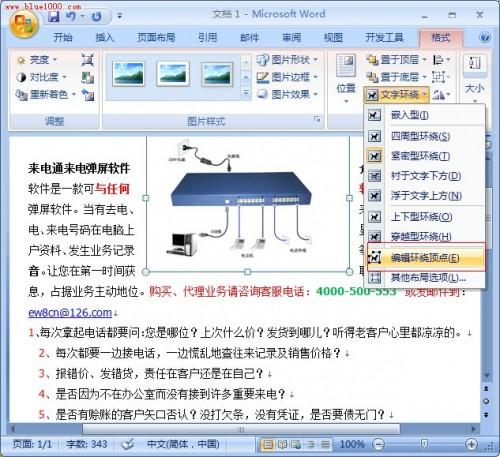This screenshot has height=457, width=500.
Task: Click the 字数: 343 word count
Action: (x=87, y=444)
